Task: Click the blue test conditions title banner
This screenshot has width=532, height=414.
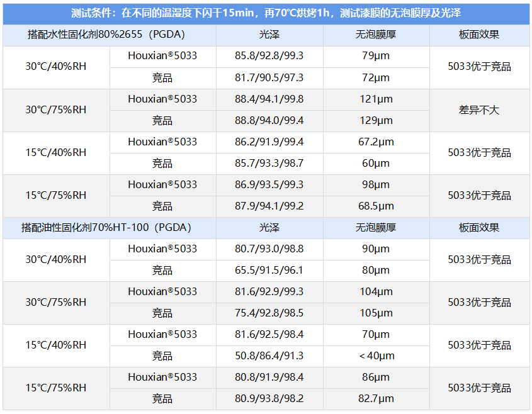Action: pos(266,14)
